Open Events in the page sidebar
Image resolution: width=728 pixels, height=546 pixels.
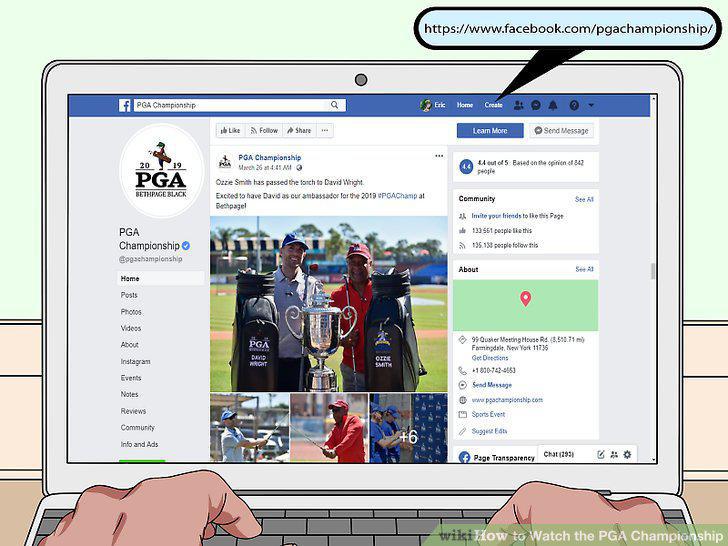point(131,378)
